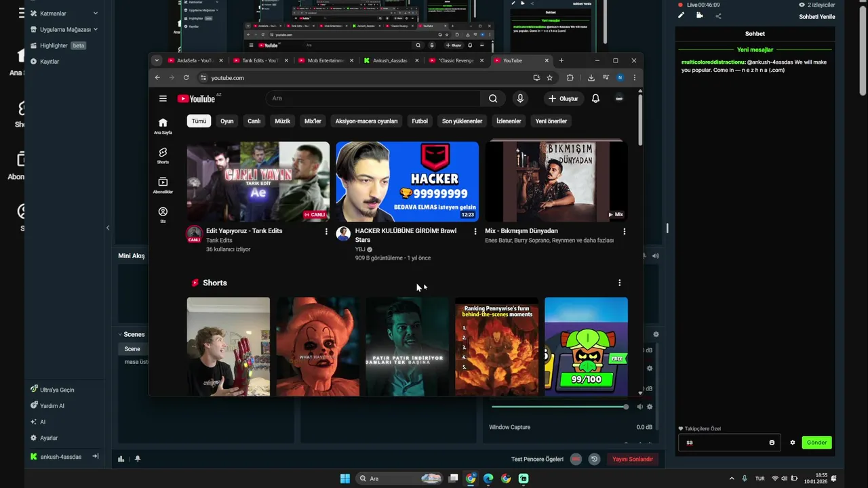The width and height of the screenshot is (868, 488).
Task: Select the Futbol filter chip
Action: (420, 121)
